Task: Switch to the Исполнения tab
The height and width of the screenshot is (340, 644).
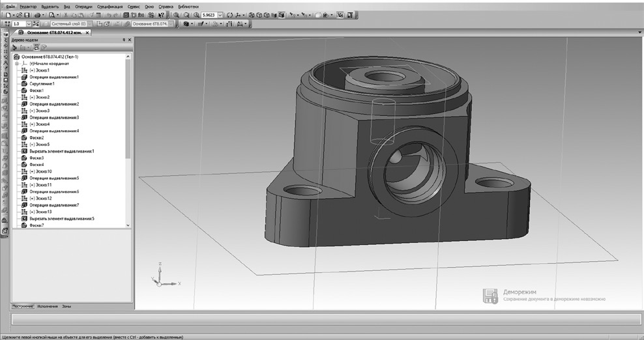Action: [47, 306]
